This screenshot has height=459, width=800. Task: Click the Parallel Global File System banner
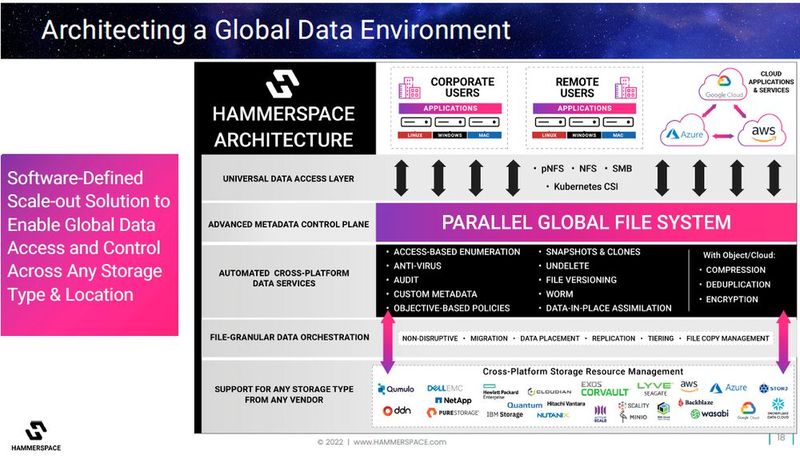586,222
